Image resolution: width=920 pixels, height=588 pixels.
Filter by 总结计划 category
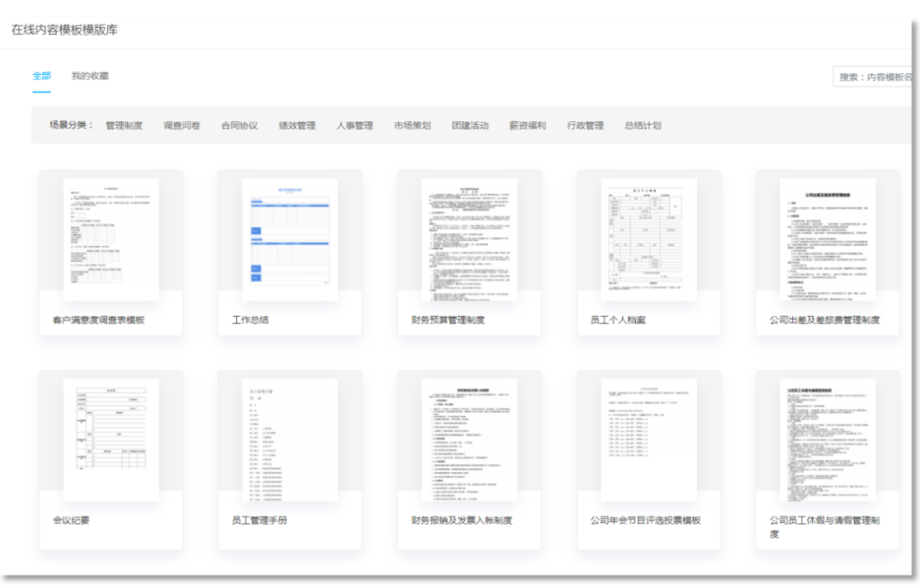(x=642, y=125)
